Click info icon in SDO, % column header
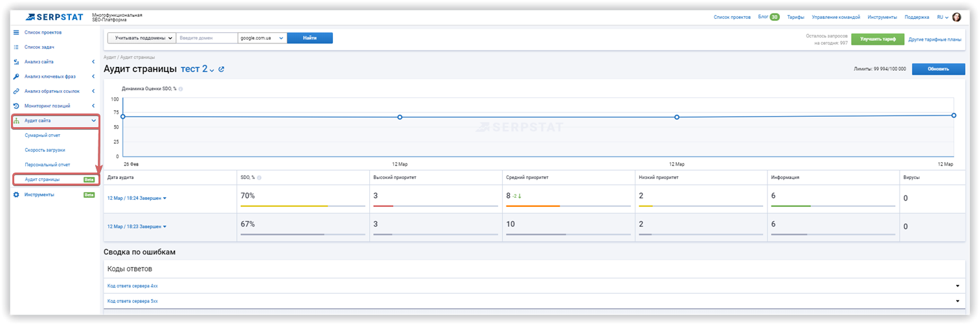 (x=259, y=177)
